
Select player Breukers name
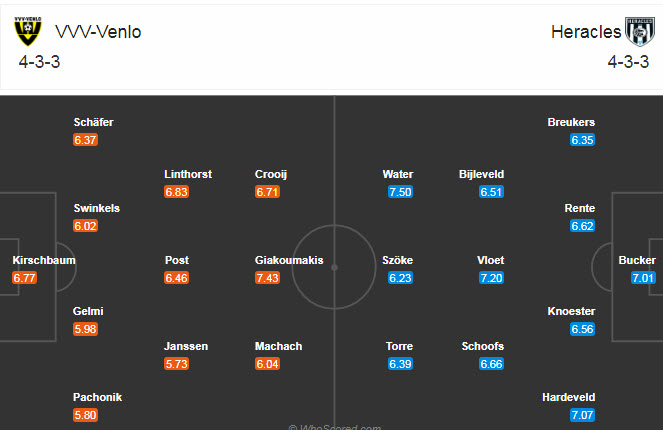pos(571,122)
